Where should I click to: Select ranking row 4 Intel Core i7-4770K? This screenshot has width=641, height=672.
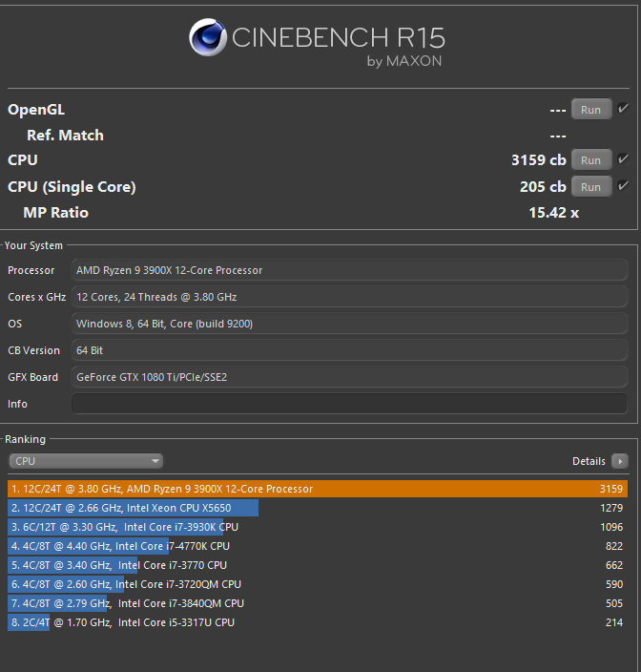pyautogui.click(x=318, y=546)
